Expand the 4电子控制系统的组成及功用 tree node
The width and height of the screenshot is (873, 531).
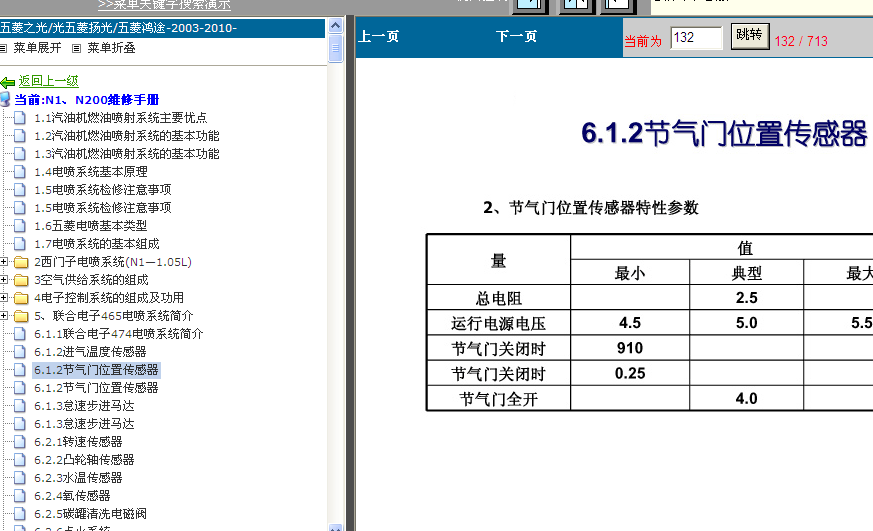point(4,298)
